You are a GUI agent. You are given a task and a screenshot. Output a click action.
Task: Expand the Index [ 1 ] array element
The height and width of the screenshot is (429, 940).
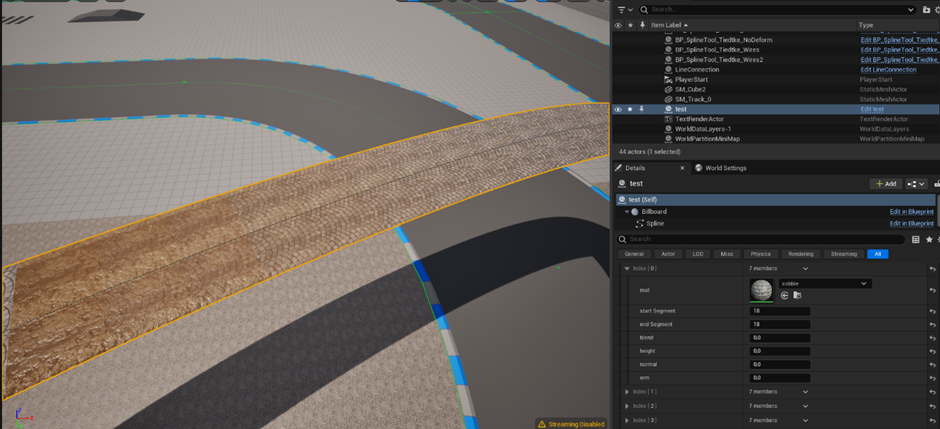627,392
